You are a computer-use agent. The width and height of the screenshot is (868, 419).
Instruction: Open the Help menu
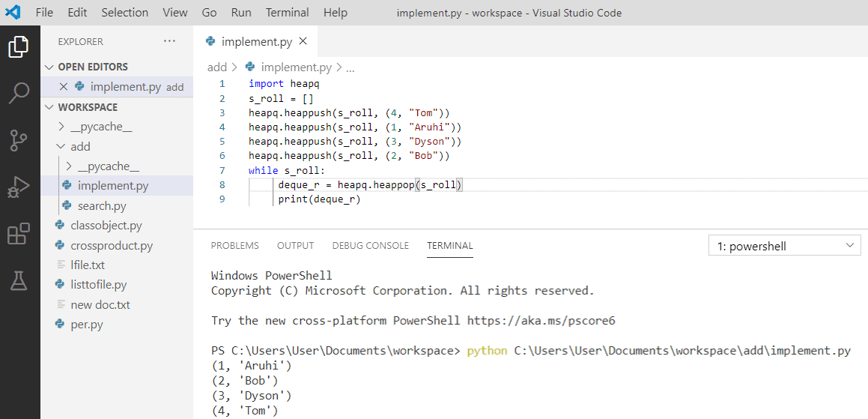pos(336,12)
